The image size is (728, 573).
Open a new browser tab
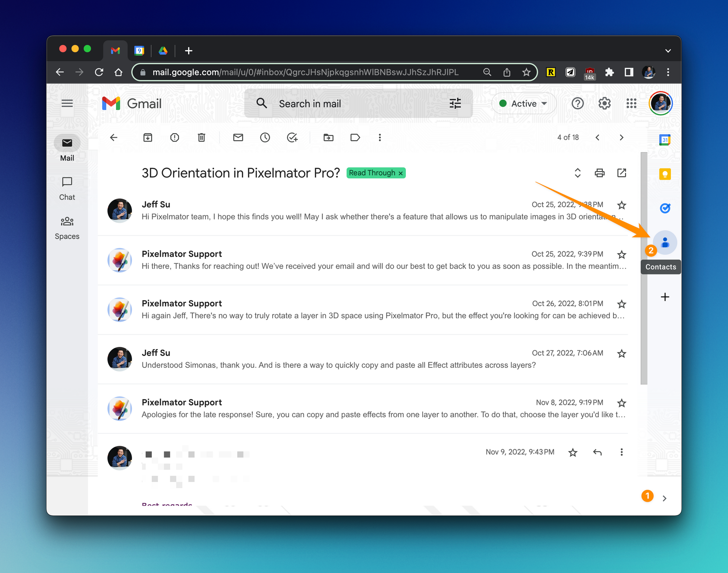pos(189,51)
